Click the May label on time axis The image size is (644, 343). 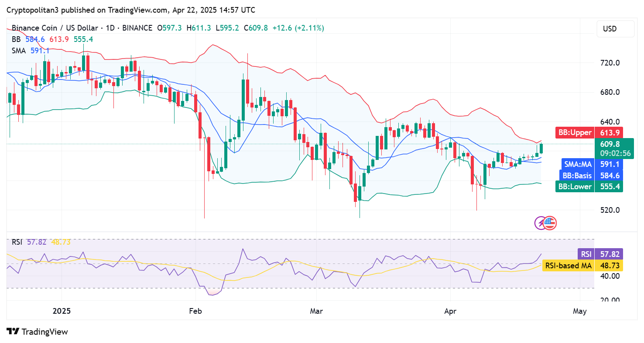[x=579, y=312]
